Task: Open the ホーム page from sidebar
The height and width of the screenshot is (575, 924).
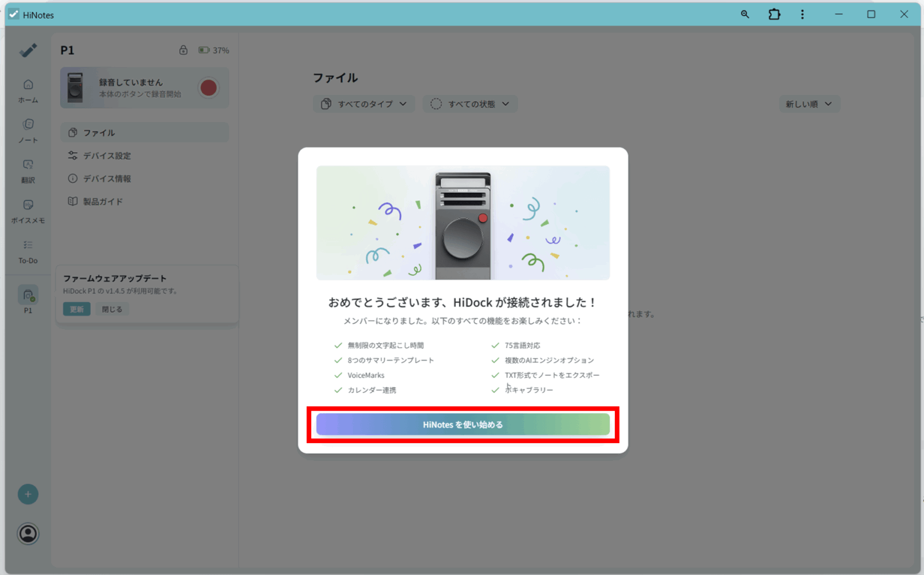Action: 28,91
